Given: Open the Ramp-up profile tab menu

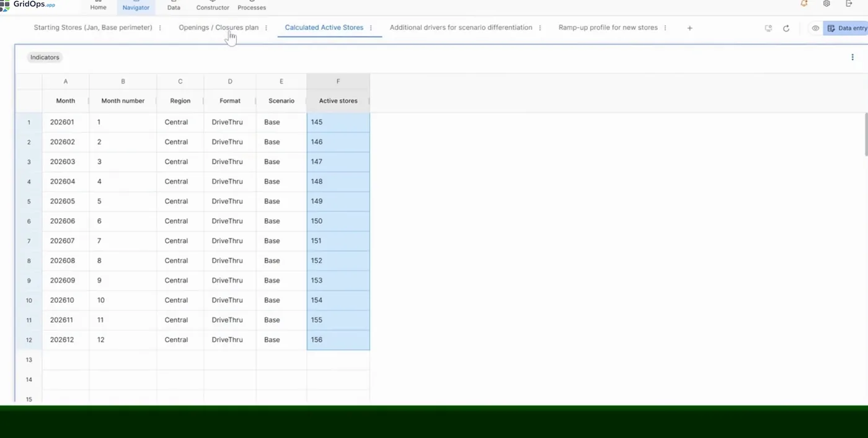Looking at the screenshot, I should (665, 28).
